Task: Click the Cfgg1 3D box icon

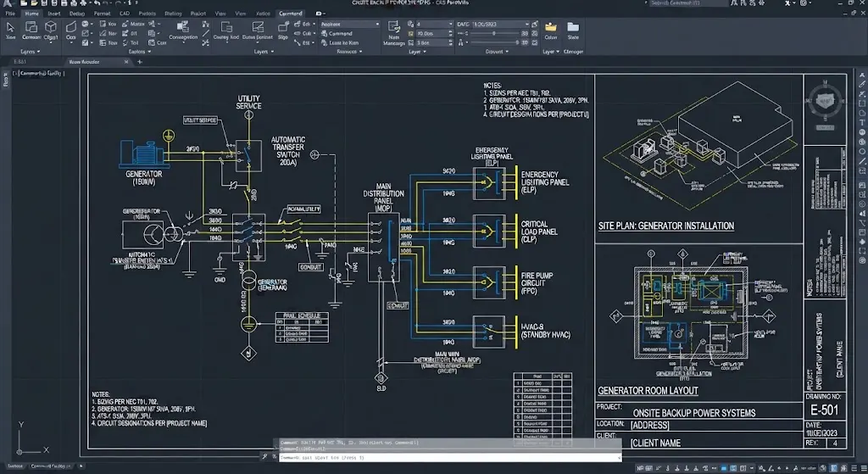Action: [x=51, y=26]
